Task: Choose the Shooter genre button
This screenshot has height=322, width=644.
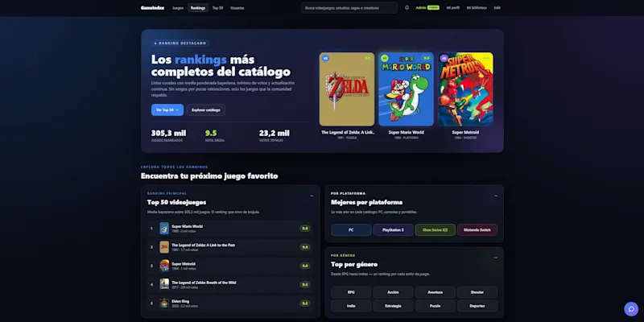Action: pos(477,292)
